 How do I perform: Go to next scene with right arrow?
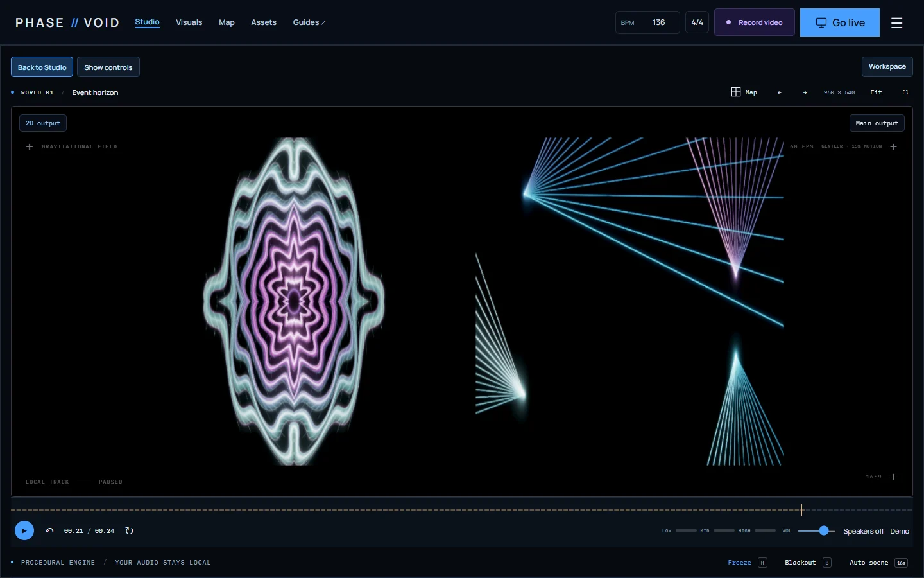coord(805,92)
